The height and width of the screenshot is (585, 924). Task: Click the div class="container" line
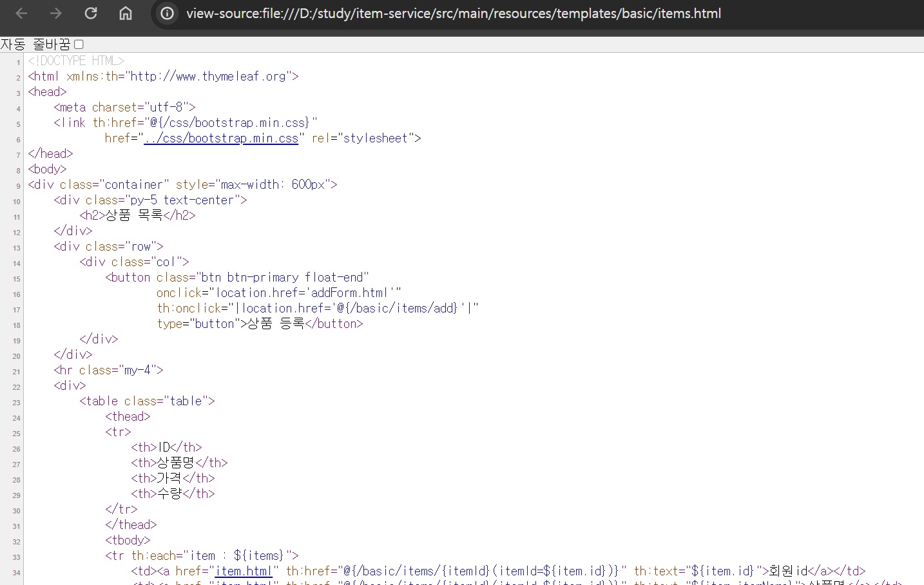pyautogui.click(x=182, y=185)
